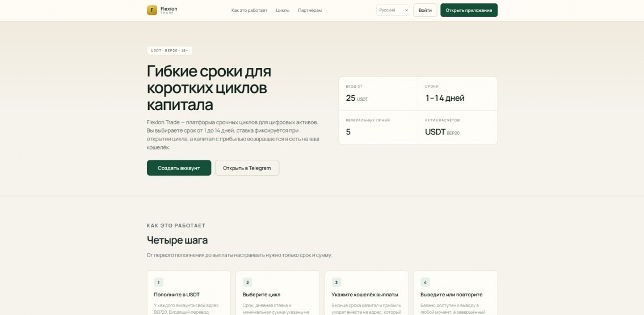Click the Выберите цикл card title
The image size is (644, 315).
[x=261, y=295]
